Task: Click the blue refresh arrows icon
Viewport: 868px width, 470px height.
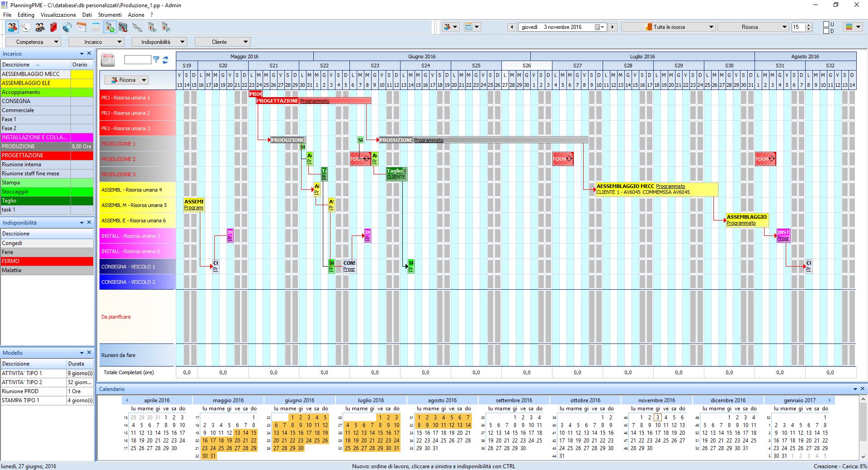Action: pyautogui.click(x=165, y=59)
